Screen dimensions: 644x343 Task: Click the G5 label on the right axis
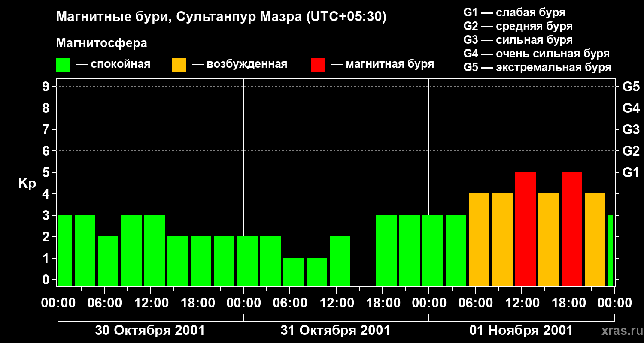point(631,87)
